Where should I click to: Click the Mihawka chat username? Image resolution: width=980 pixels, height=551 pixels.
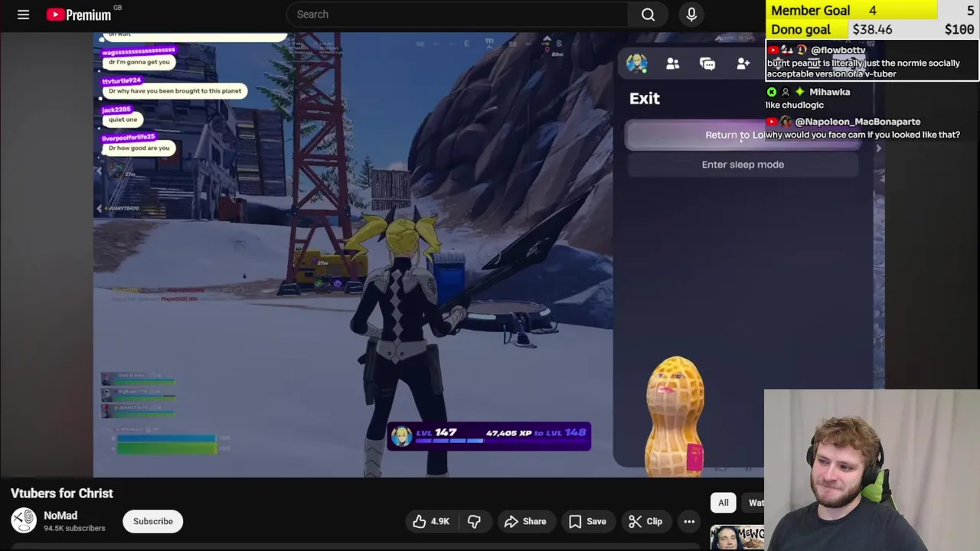click(830, 92)
